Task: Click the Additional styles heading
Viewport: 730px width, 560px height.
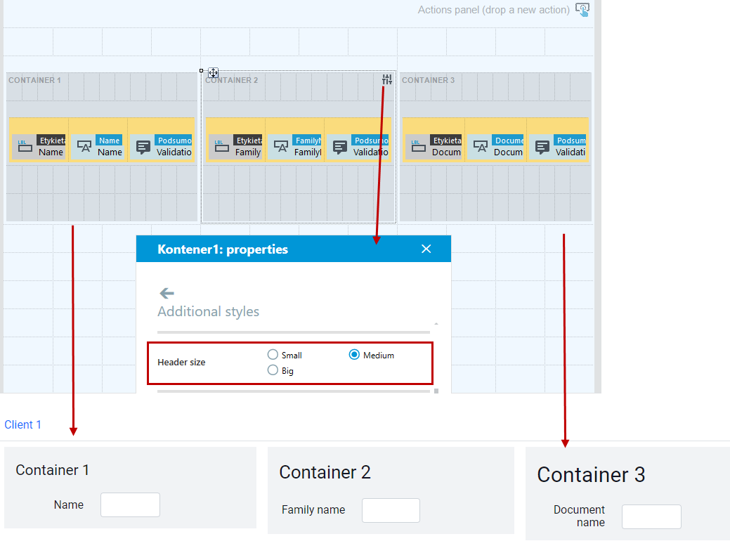Action: (x=208, y=311)
